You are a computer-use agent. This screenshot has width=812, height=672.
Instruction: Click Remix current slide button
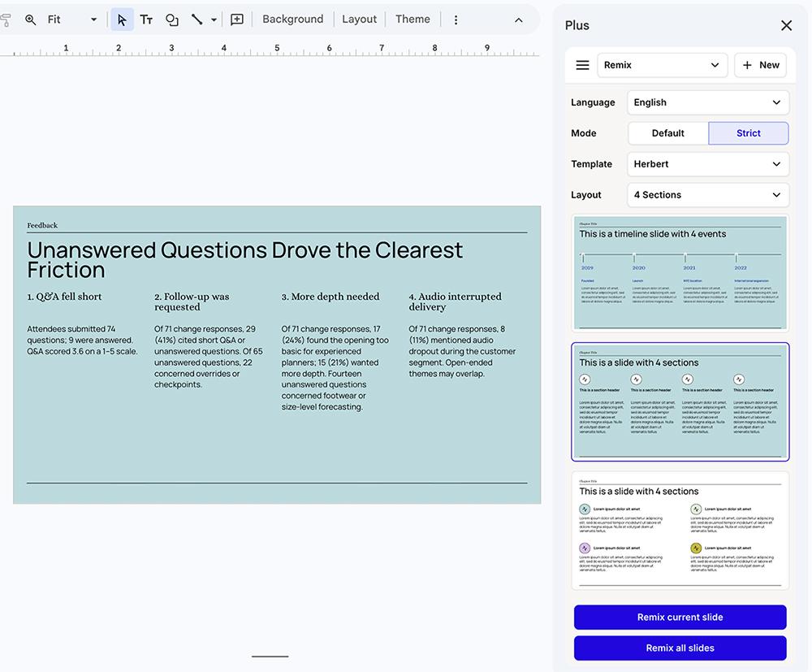[680, 617]
